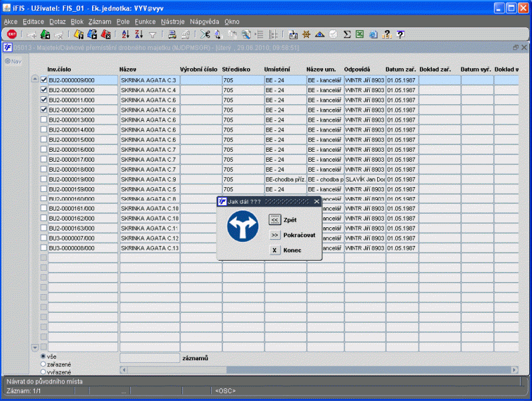Click the sigma sum icon
The width and height of the screenshot is (532, 401).
(x=346, y=34)
